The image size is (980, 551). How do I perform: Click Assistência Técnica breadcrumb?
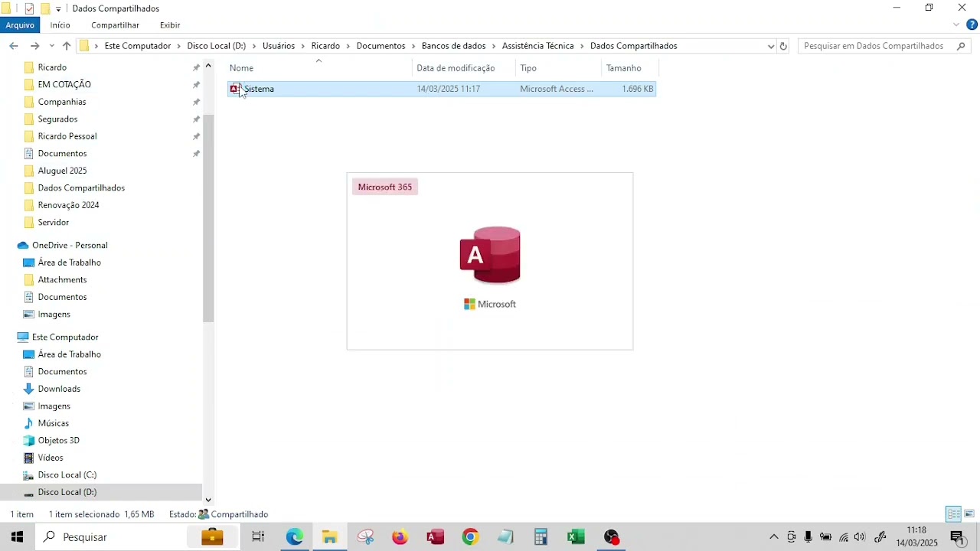coord(537,46)
